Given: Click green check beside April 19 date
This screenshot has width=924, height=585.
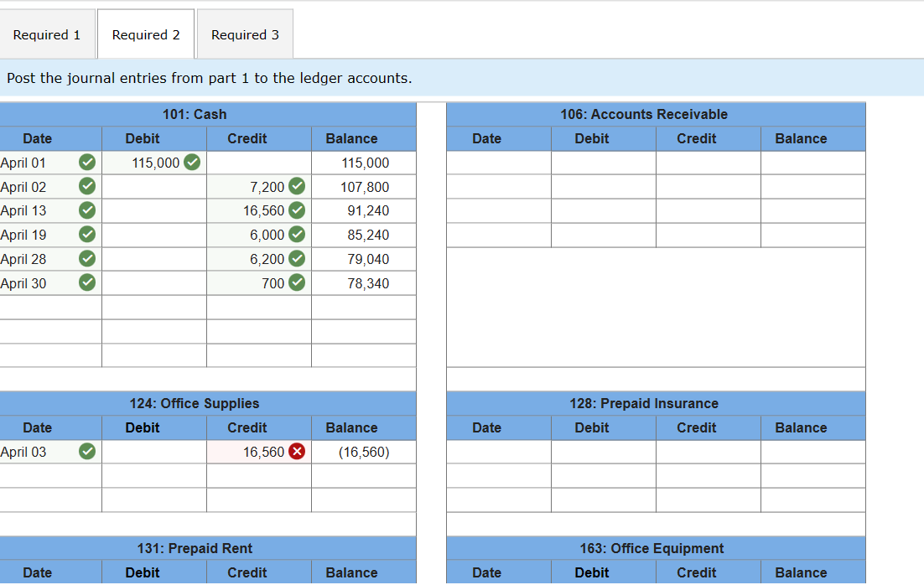Looking at the screenshot, I should click(87, 235).
